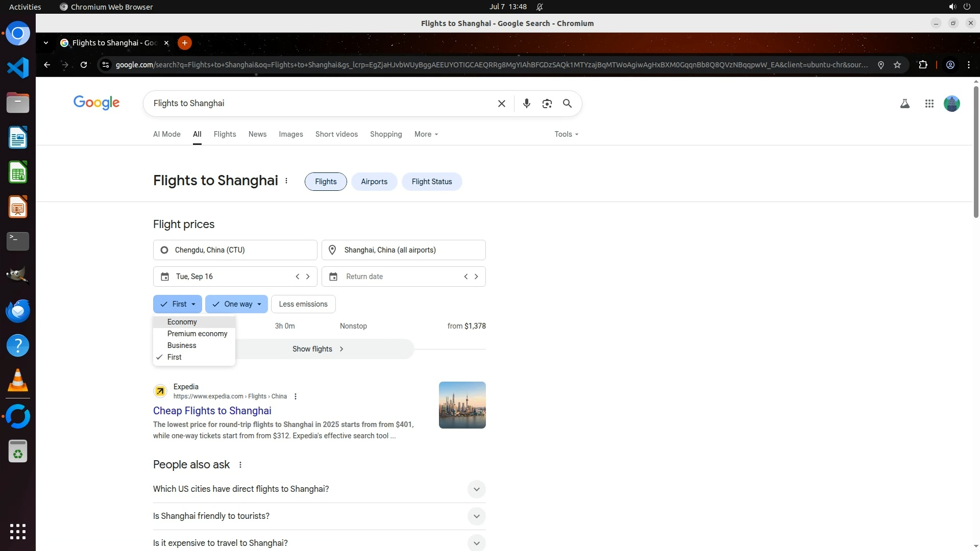Open the Cheap Flights to Shanghai link

(212, 411)
